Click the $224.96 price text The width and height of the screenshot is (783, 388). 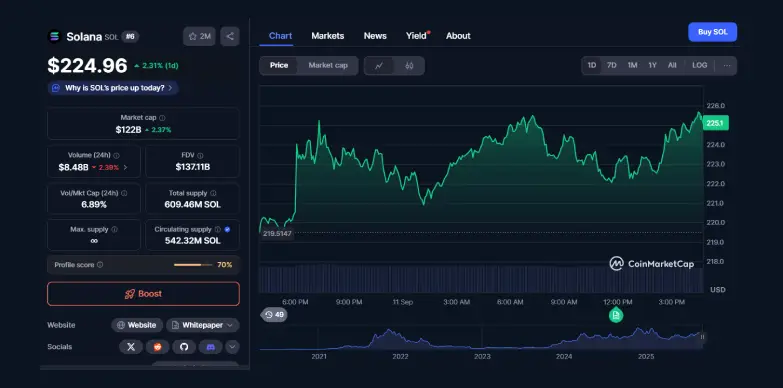point(87,65)
